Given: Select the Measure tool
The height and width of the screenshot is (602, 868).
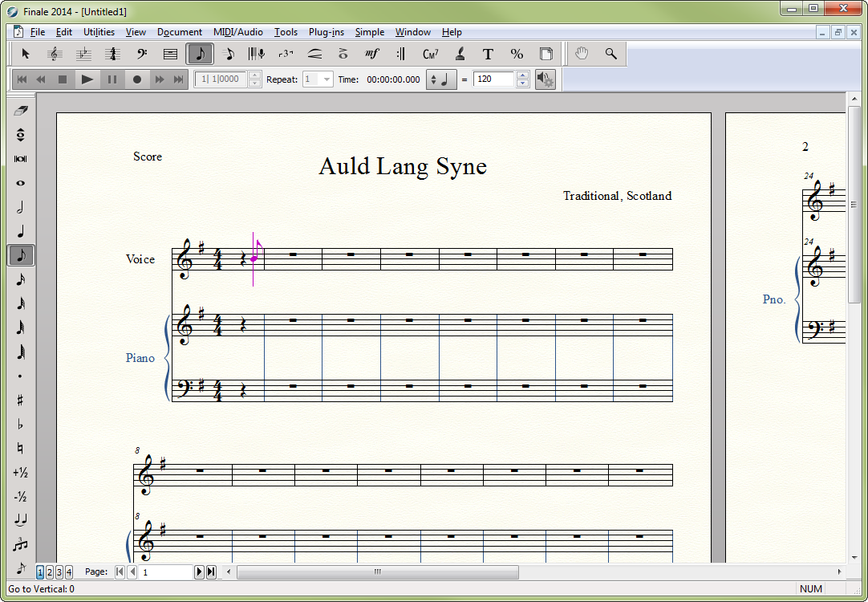Looking at the screenshot, I should click(171, 54).
